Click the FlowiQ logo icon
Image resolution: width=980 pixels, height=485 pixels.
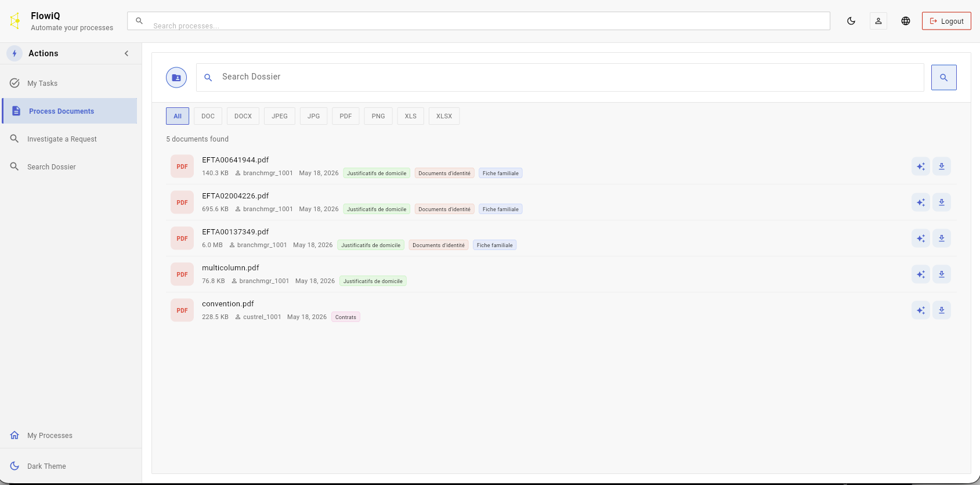click(x=16, y=21)
